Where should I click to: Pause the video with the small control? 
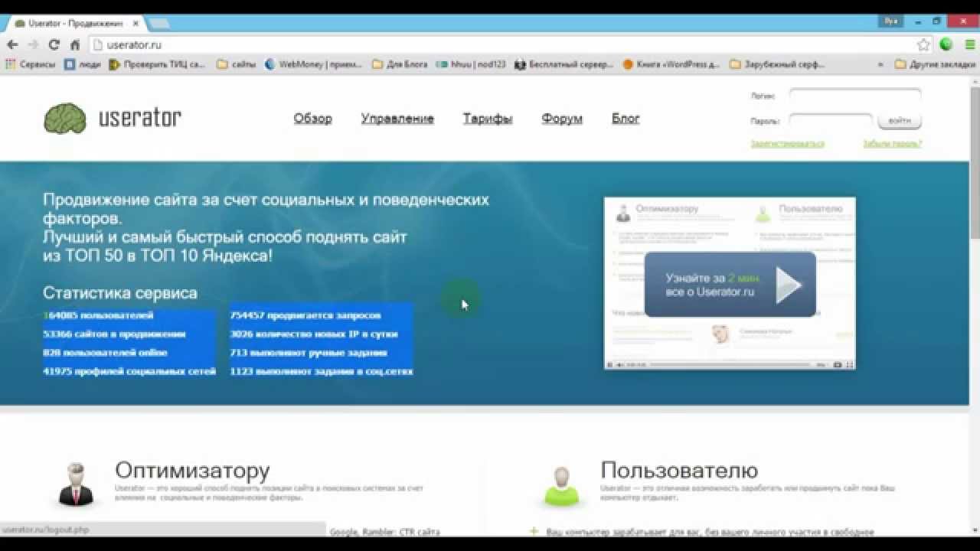[x=610, y=365]
